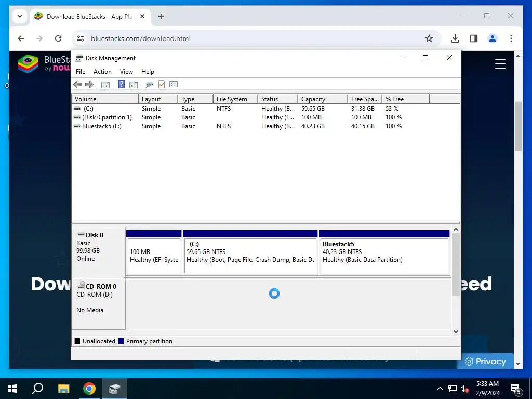This screenshot has width=532, height=399.
Task: Bookmark this page with the star icon
Action: tap(429, 38)
